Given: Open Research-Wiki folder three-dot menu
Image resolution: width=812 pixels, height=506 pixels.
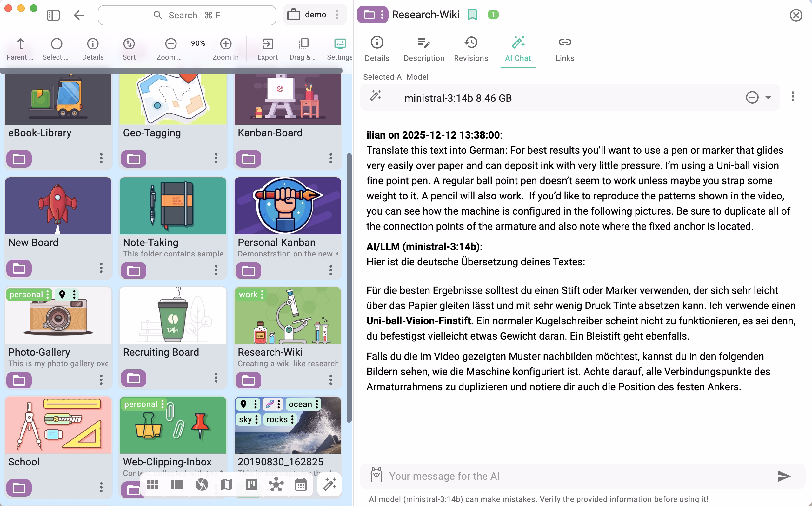Looking at the screenshot, I should (331, 379).
